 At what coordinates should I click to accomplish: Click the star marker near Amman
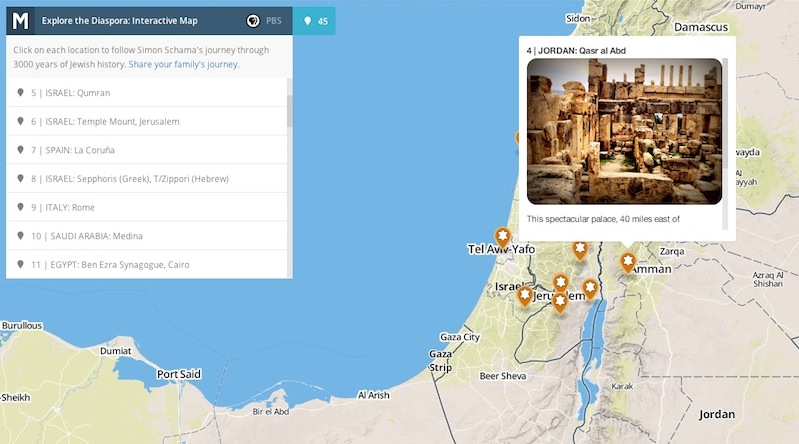click(628, 262)
